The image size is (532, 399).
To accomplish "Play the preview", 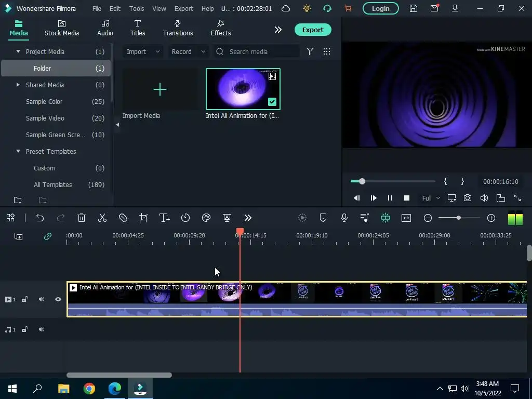I will pos(374,198).
